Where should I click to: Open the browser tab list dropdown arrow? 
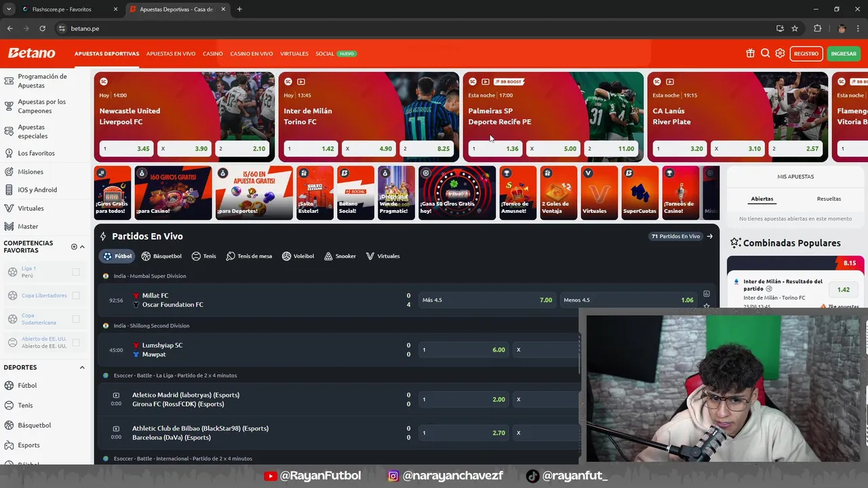(x=9, y=9)
